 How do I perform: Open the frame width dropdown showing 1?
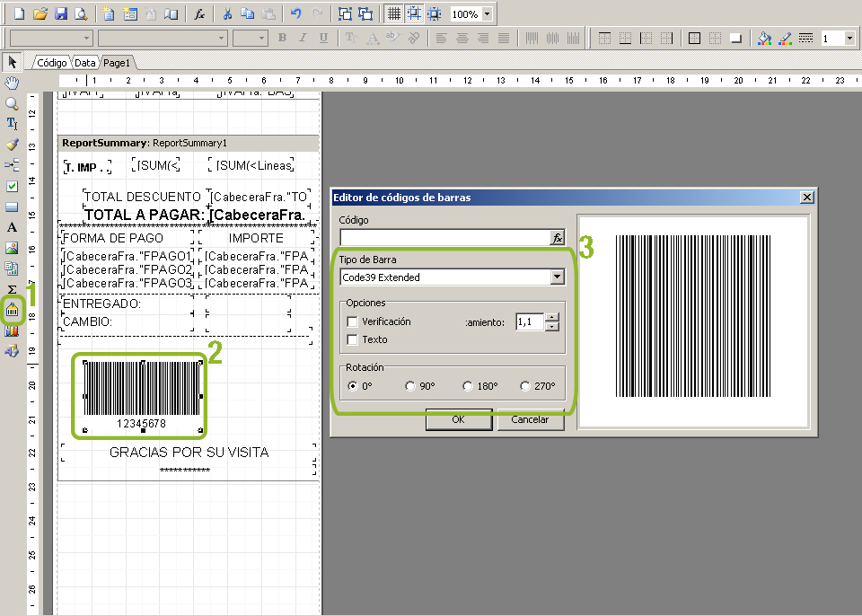coord(849,38)
